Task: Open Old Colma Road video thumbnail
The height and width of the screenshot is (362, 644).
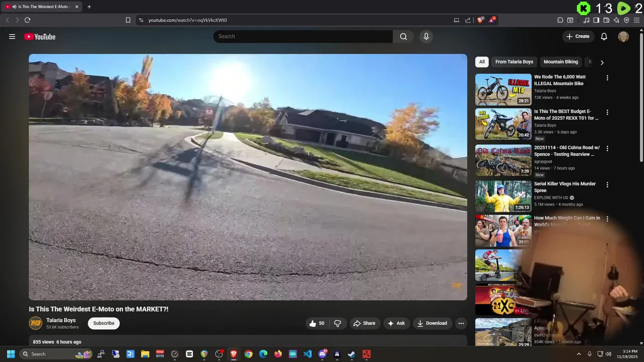Action: tap(503, 160)
